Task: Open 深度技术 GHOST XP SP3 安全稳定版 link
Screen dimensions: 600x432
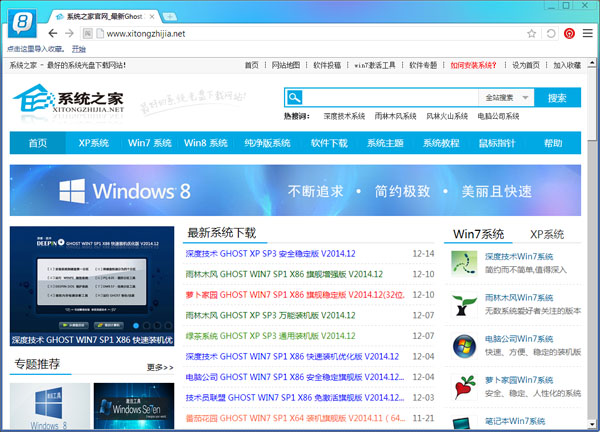Action: (271, 254)
